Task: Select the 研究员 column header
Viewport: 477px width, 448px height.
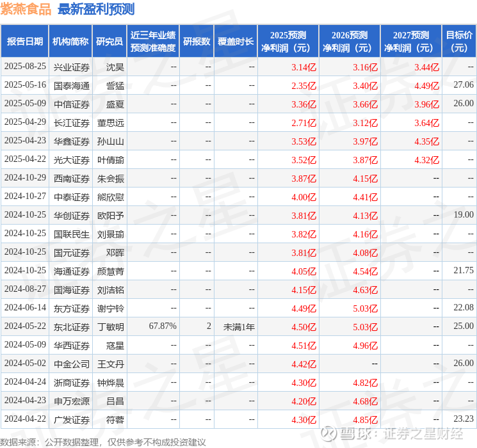Action: [x=109, y=42]
